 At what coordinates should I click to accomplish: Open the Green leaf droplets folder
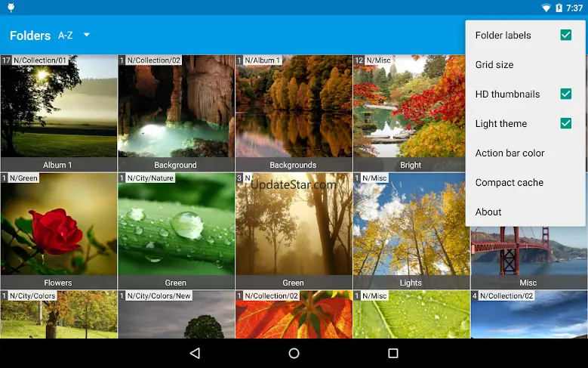pyautogui.click(x=177, y=231)
